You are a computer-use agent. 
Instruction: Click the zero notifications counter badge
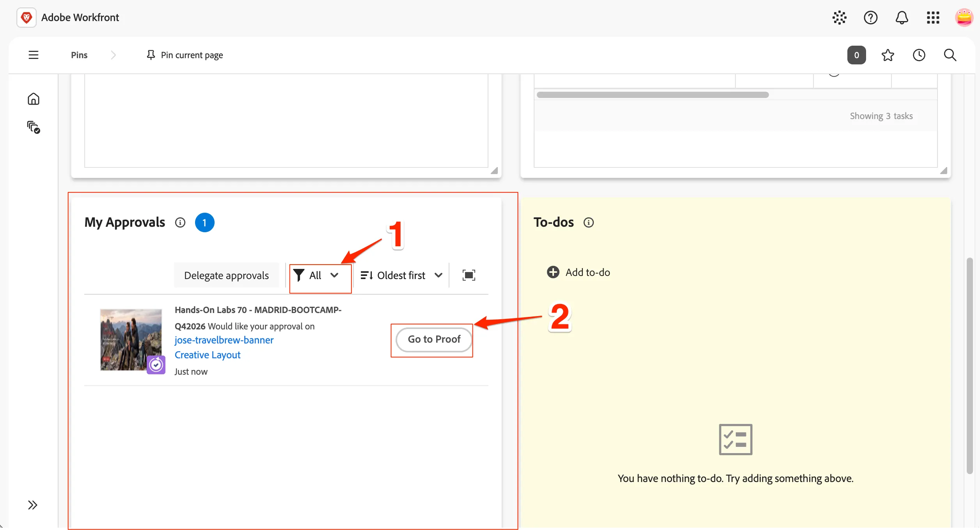(x=856, y=55)
